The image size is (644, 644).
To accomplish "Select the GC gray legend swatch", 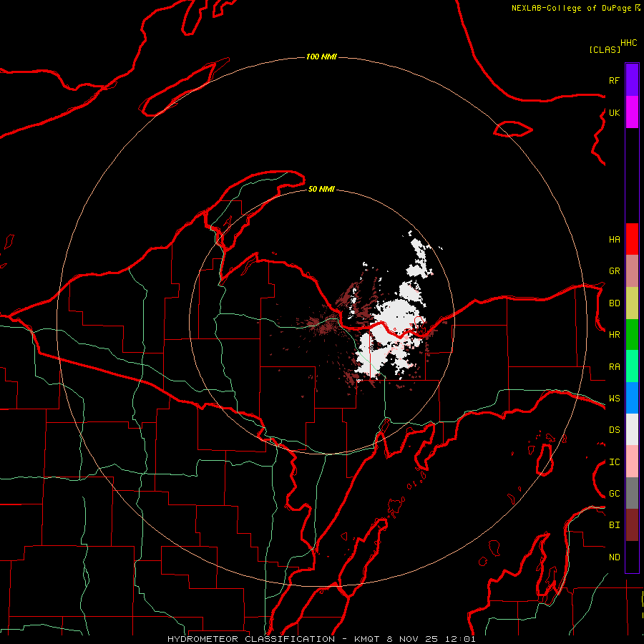I will [x=632, y=493].
